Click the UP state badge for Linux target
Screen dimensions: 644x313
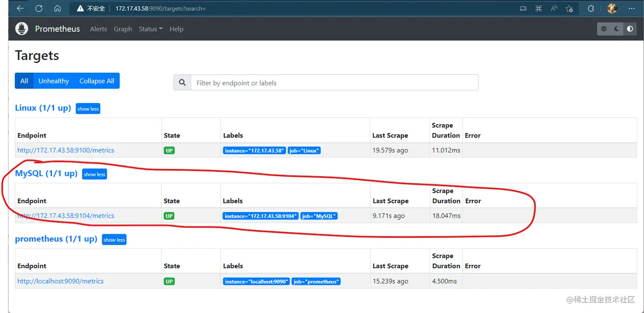coord(169,151)
